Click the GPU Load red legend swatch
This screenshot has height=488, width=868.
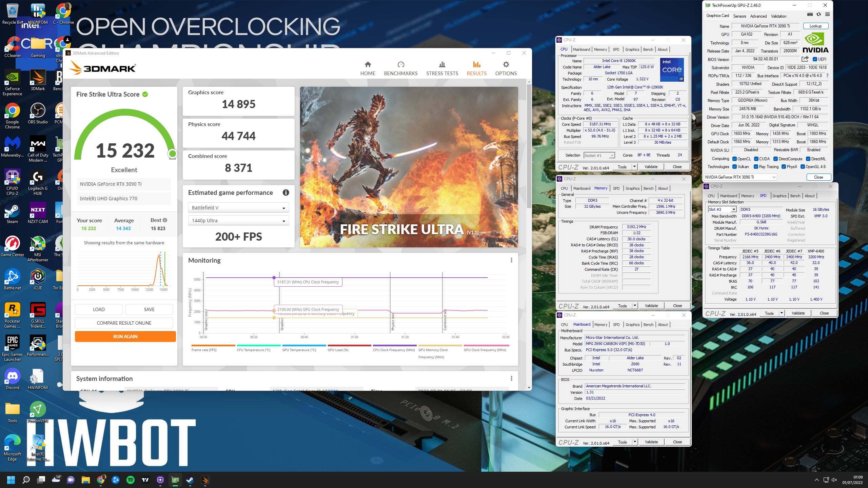coord(349,345)
